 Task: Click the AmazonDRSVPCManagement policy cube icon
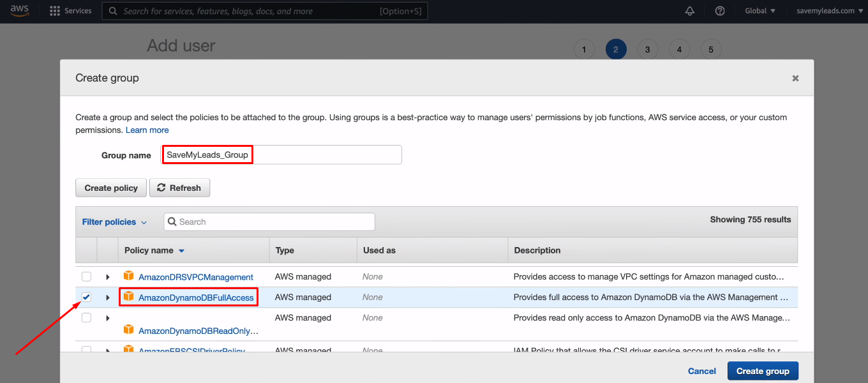[x=128, y=276]
